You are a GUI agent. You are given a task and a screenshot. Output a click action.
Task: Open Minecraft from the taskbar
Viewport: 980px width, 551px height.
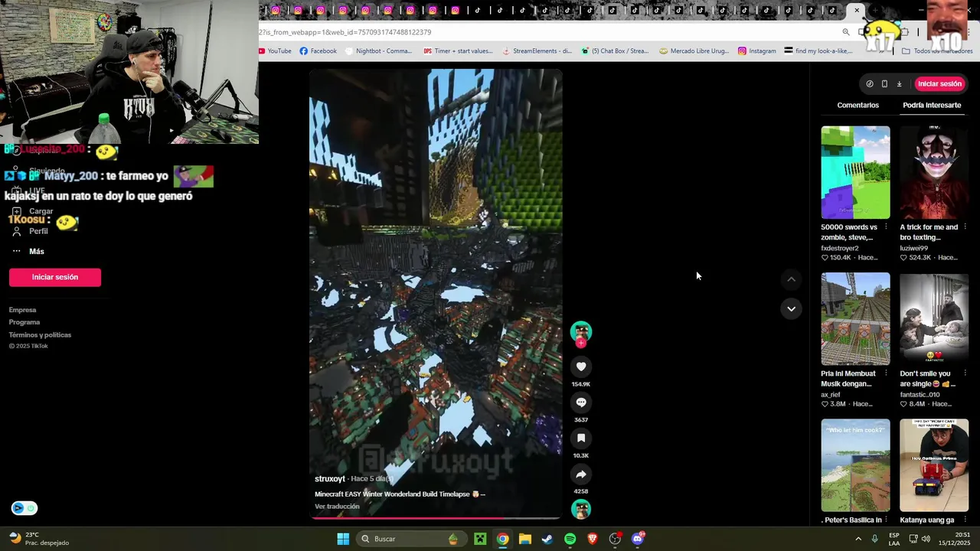(x=480, y=539)
